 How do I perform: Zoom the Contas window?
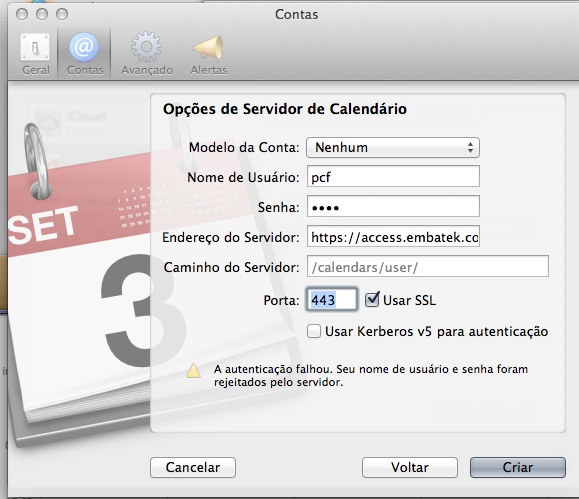tap(62, 14)
